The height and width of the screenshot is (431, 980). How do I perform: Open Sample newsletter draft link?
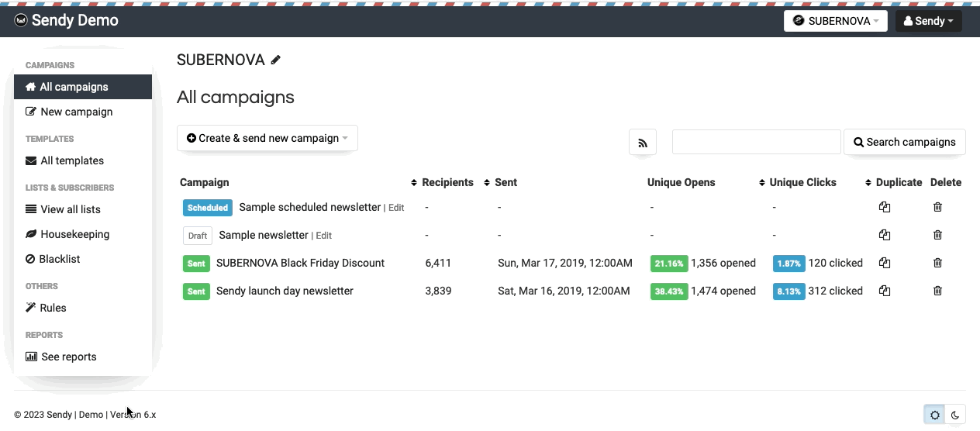click(x=264, y=235)
